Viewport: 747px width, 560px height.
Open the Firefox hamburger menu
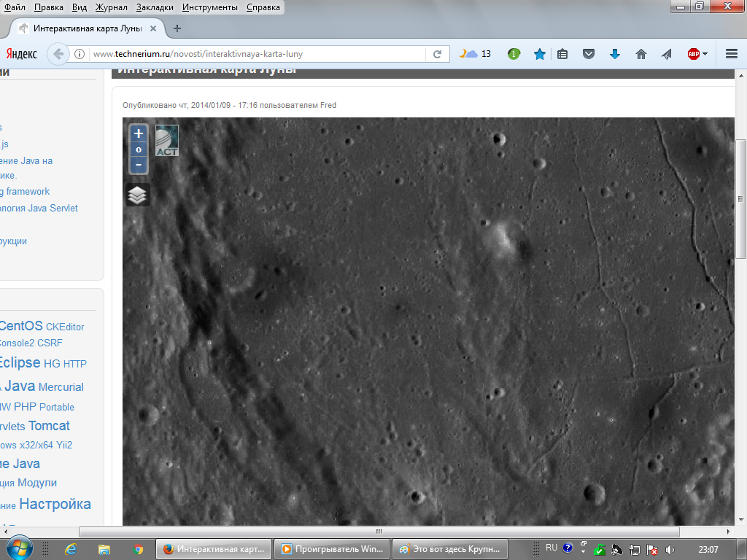(732, 54)
